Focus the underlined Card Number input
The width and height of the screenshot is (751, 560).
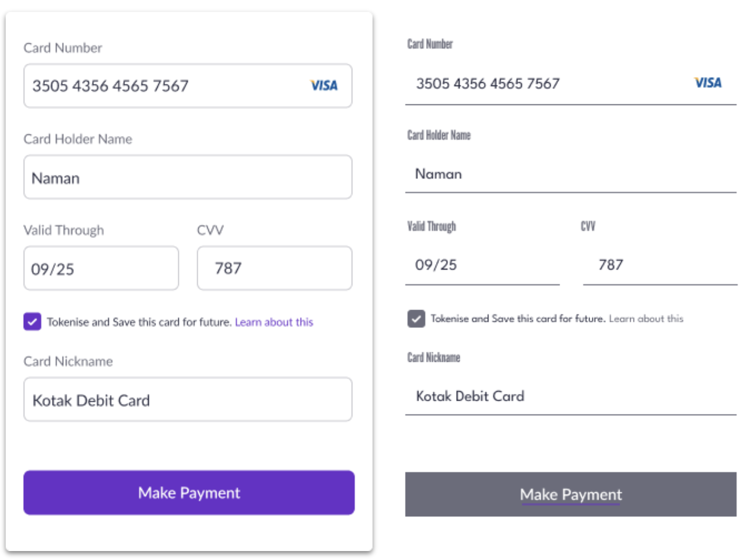click(x=548, y=84)
